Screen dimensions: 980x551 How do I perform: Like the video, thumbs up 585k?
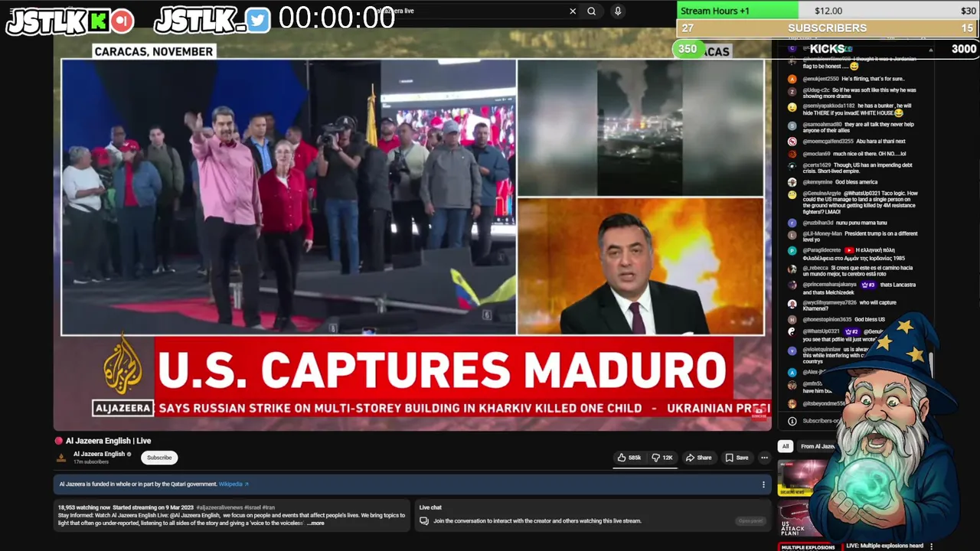click(x=630, y=458)
